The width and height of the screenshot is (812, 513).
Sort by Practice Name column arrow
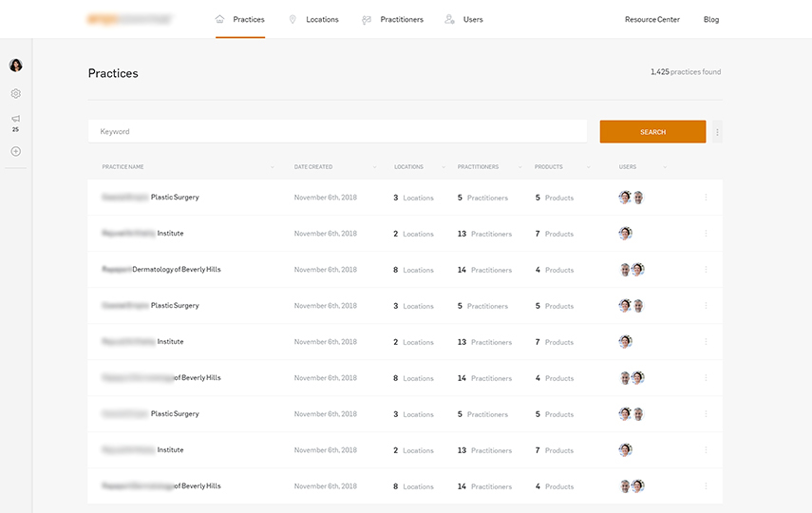273,167
